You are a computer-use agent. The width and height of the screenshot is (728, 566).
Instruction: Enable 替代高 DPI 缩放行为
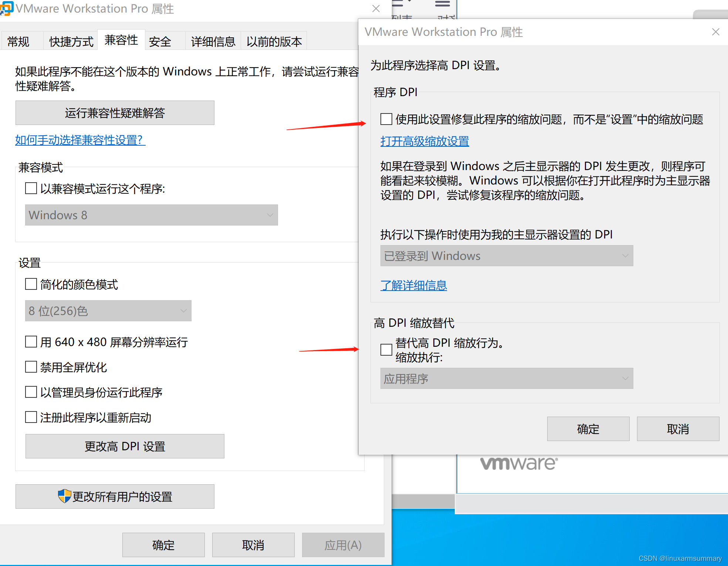pos(386,349)
